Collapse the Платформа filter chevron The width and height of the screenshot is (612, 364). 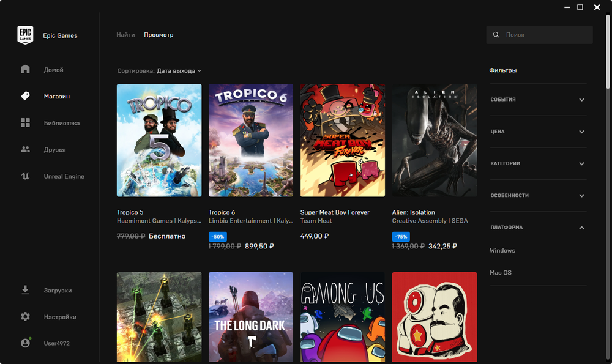[x=581, y=228]
